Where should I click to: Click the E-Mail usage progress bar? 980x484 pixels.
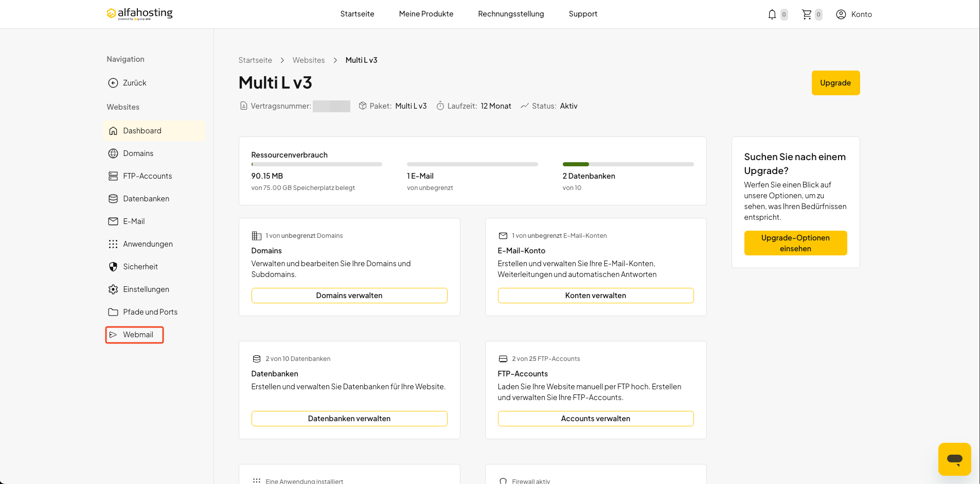(472, 164)
